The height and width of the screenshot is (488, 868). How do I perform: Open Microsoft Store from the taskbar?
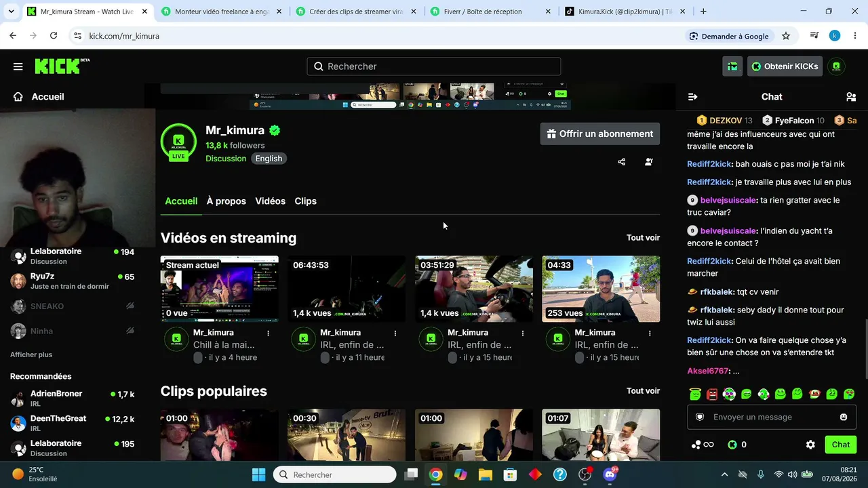[510, 474]
